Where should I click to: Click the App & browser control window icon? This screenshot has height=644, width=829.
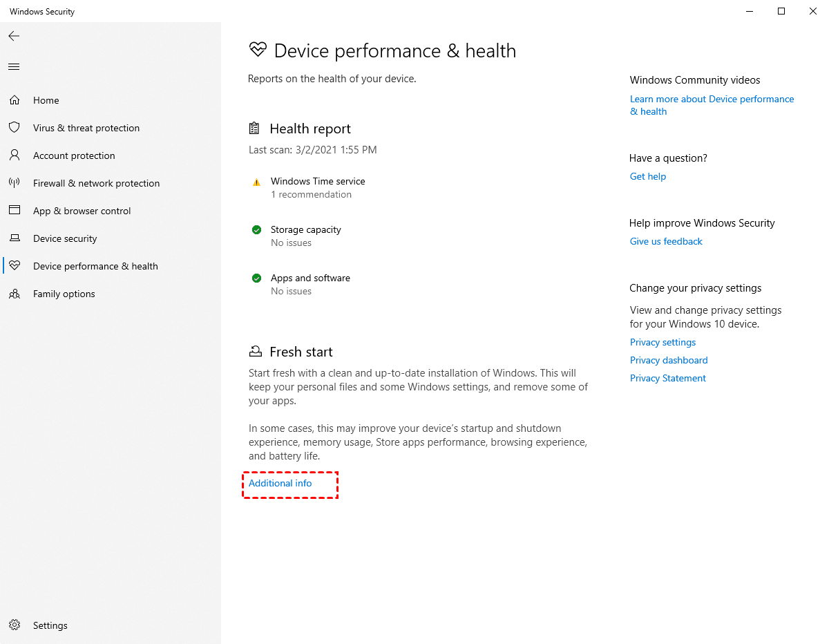point(14,211)
